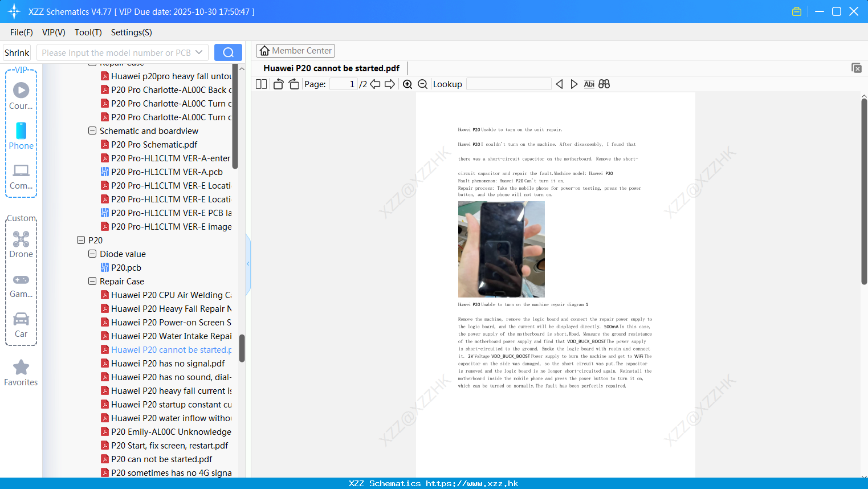The image size is (868, 489).
Task: Collapse the Diode value folder
Action: pos(92,254)
